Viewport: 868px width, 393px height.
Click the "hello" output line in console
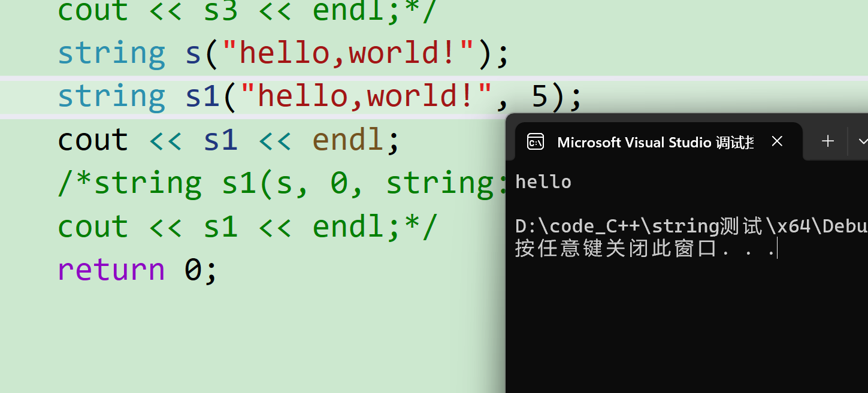tap(543, 182)
